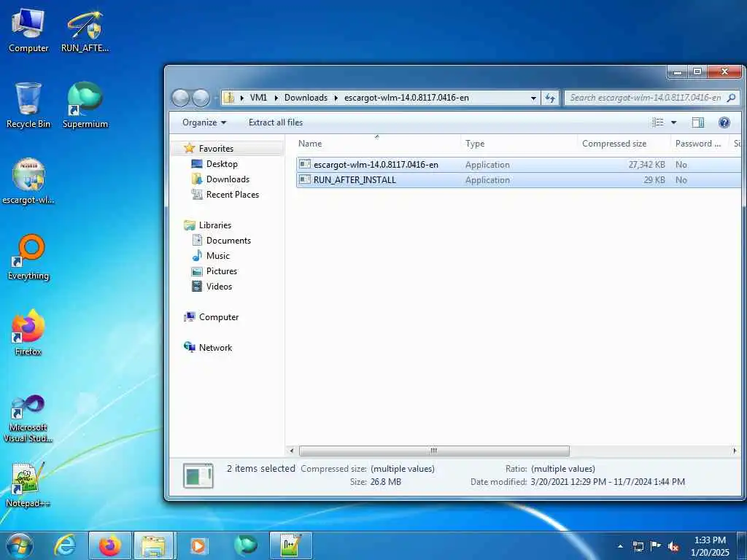The image size is (747, 560).
Task: Select the escargot-wl... desktop installer icon
Action: tap(28, 181)
